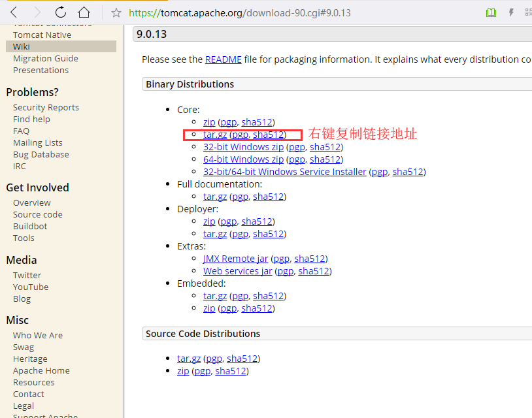Screen dimensions: 532x418
Task: Download Deployer tar.gz
Action: [x=215, y=234]
